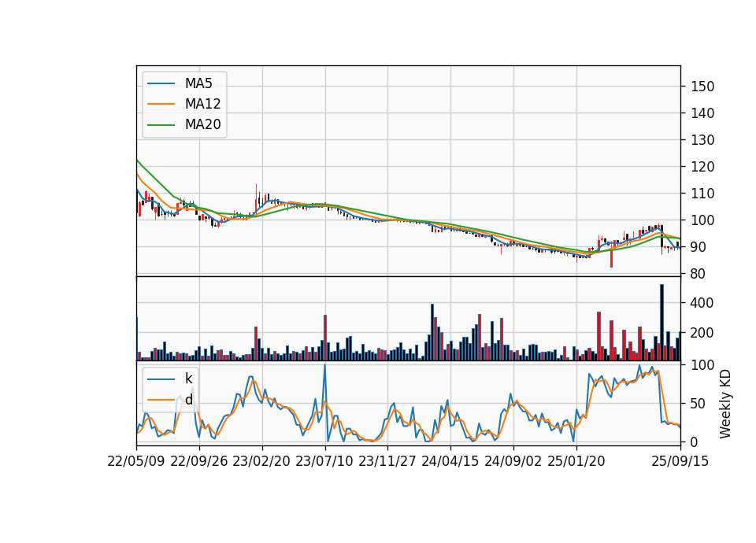756x543 pixels.
Task: Click the orange MA12 legend line sample
Action: click(161, 104)
